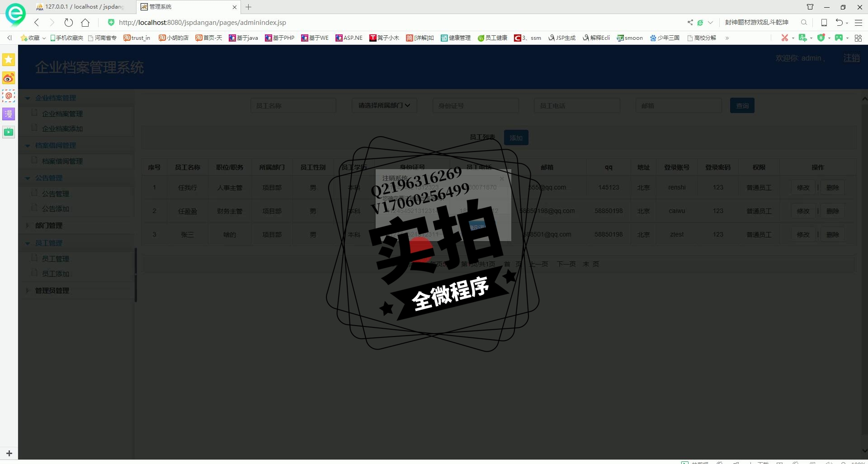Collapse bookmarks bar left arrow icon
This screenshot has height=464, width=868.
pyautogui.click(x=9, y=38)
